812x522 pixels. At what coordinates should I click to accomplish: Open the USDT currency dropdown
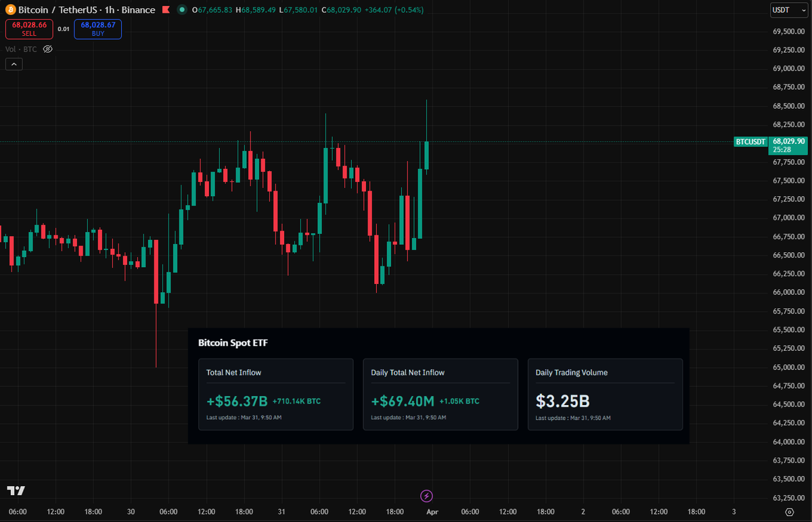(x=788, y=10)
